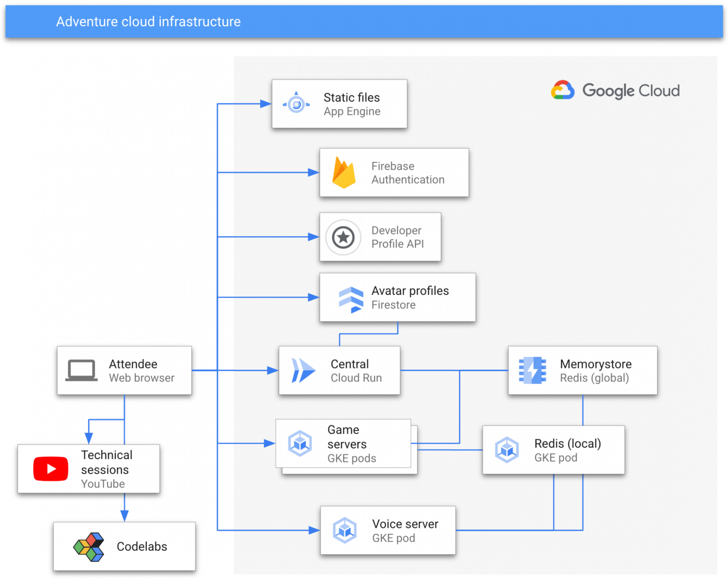Click the YouTube play icon
Screen dimensions: 728x585
point(51,469)
